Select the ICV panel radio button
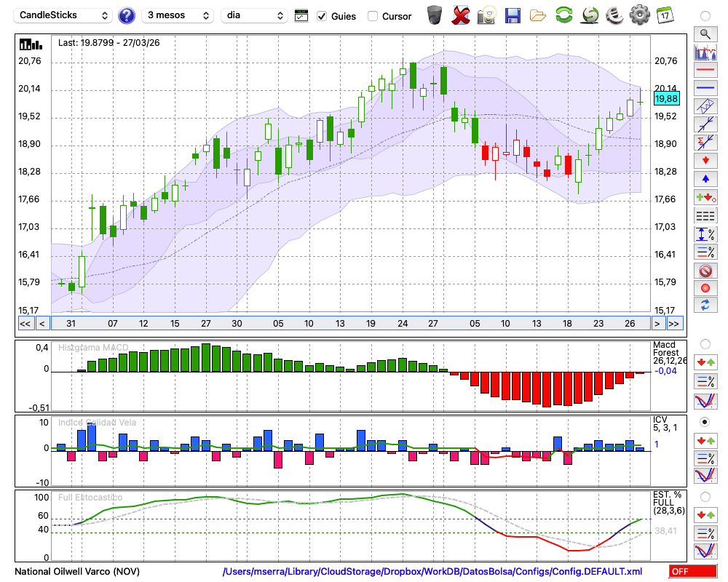This screenshot has height=582, width=728. tap(705, 422)
